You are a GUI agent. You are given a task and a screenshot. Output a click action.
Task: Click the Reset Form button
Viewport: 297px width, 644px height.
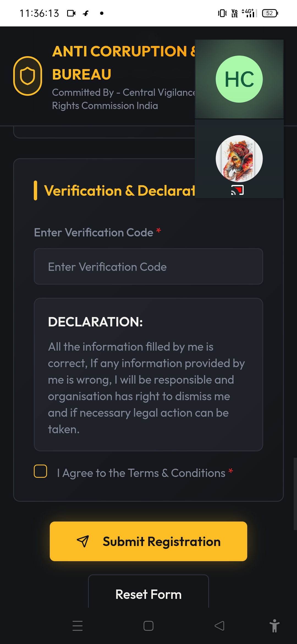(x=148, y=594)
